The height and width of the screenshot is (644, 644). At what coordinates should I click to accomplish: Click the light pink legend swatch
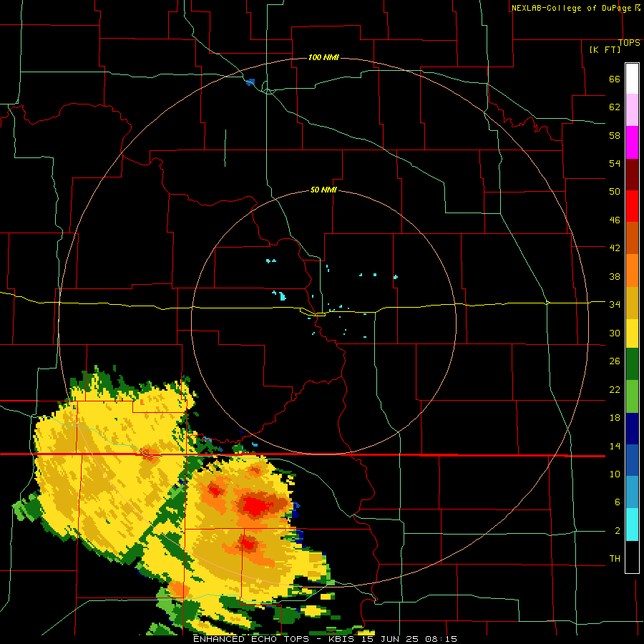632,110
